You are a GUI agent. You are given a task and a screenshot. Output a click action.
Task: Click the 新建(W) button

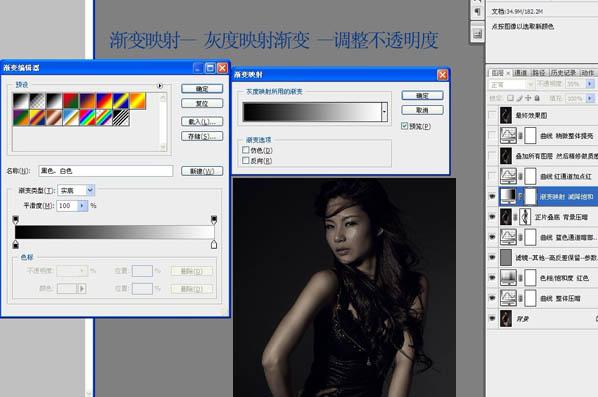pyautogui.click(x=202, y=171)
